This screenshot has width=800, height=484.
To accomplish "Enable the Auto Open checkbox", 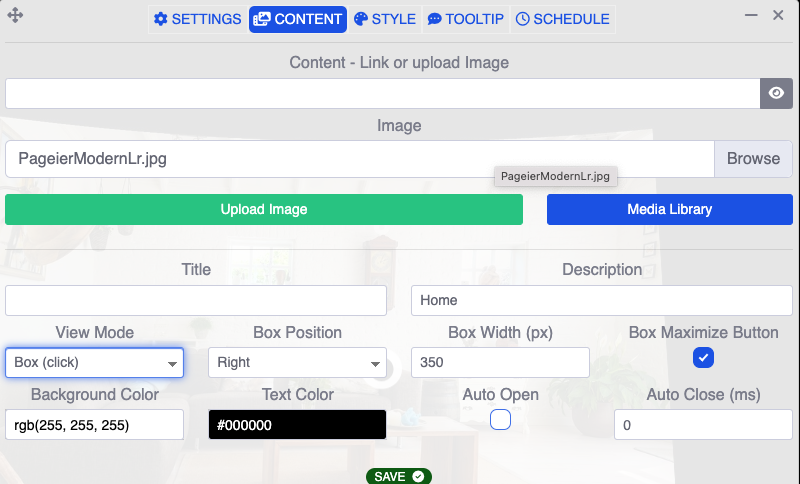I will pyautogui.click(x=501, y=420).
